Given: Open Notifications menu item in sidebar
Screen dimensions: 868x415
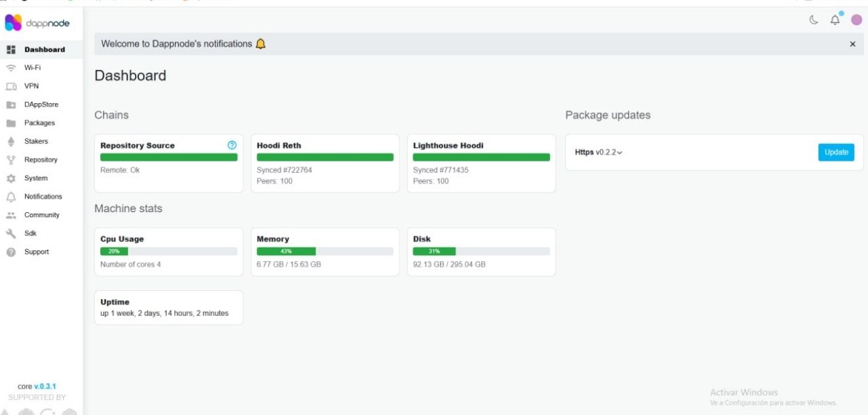Looking at the screenshot, I should (41, 197).
